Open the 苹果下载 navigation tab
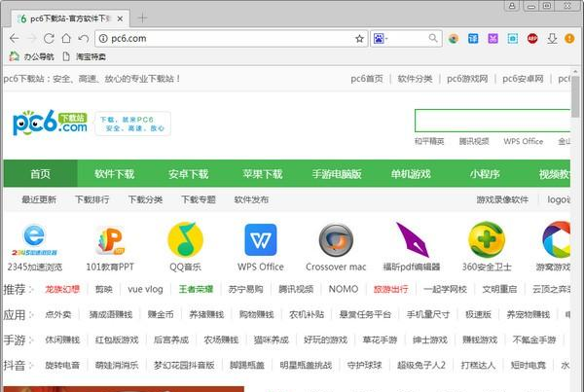This screenshot has width=584, height=392. click(263, 173)
